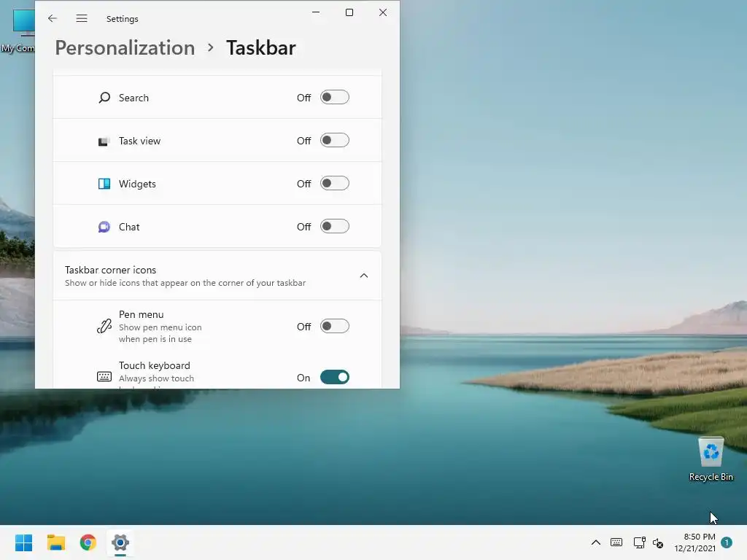Click the Search label text
Screen dimensions: 747x560
pyautogui.click(x=133, y=98)
